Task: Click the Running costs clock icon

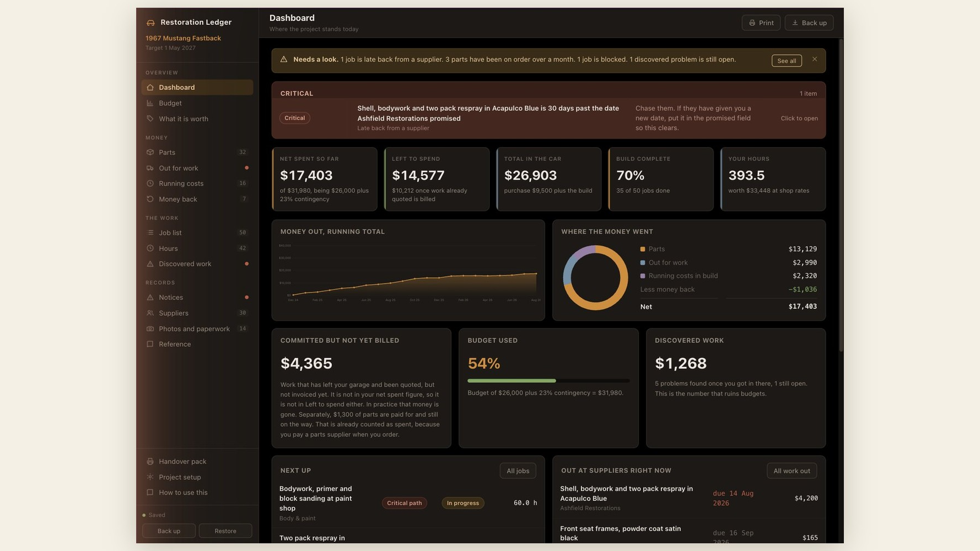Action: (x=150, y=183)
